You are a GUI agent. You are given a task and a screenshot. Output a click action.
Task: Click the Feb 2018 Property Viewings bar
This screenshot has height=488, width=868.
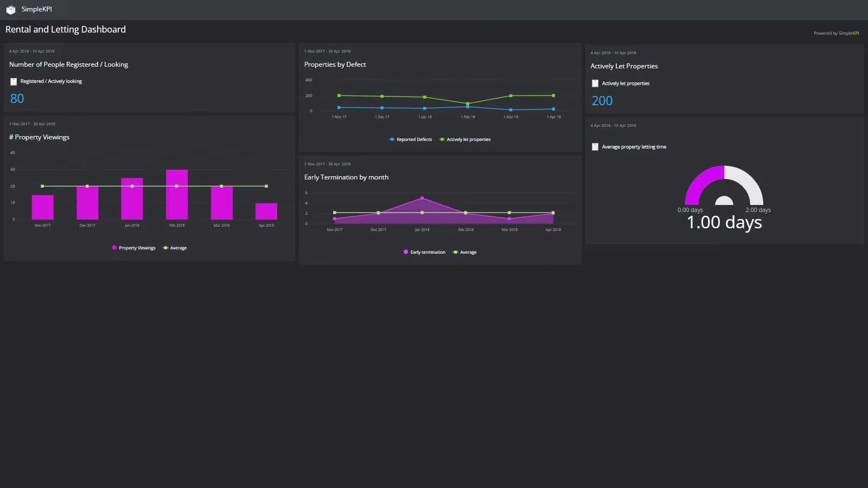tap(177, 195)
